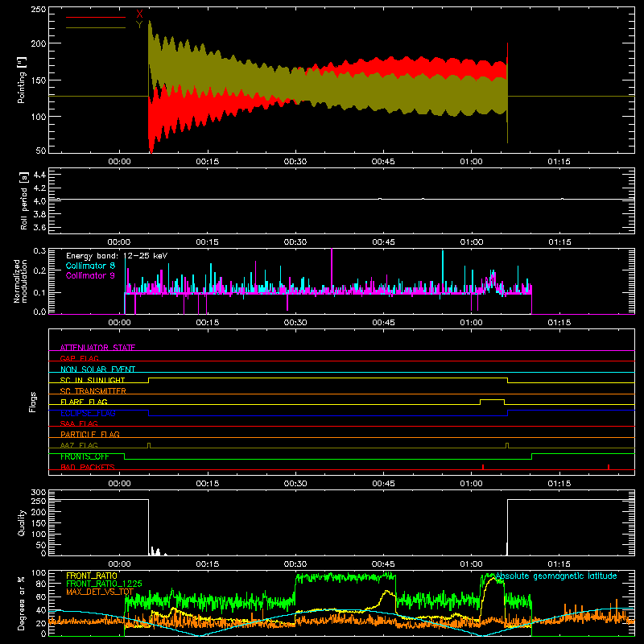Viewport: 644px width, 644px height.
Task: Click the NON_SOLAR_EVENT flag label
Action: click(x=97, y=369)
